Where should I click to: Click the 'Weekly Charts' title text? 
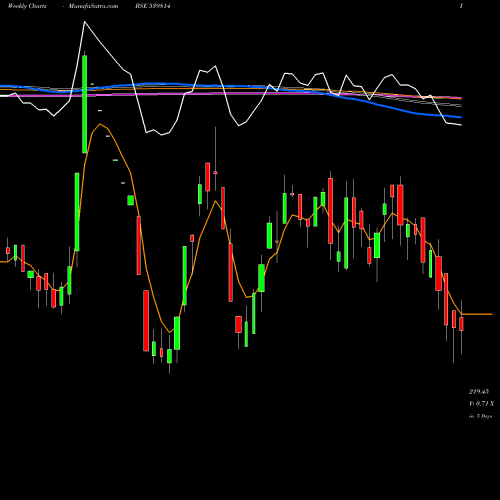pyautogui.click(x=27, y=6)
